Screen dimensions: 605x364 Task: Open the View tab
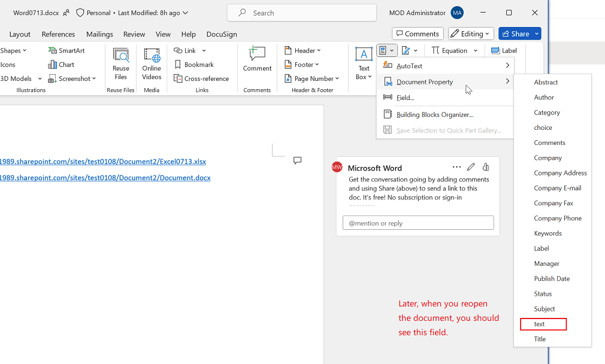(x=163, y=34)
